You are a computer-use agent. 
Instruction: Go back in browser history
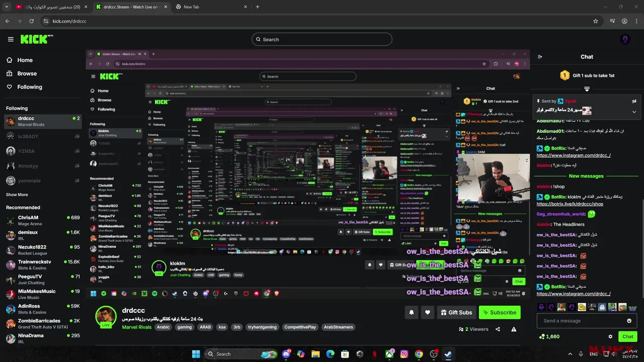(8, 21)
